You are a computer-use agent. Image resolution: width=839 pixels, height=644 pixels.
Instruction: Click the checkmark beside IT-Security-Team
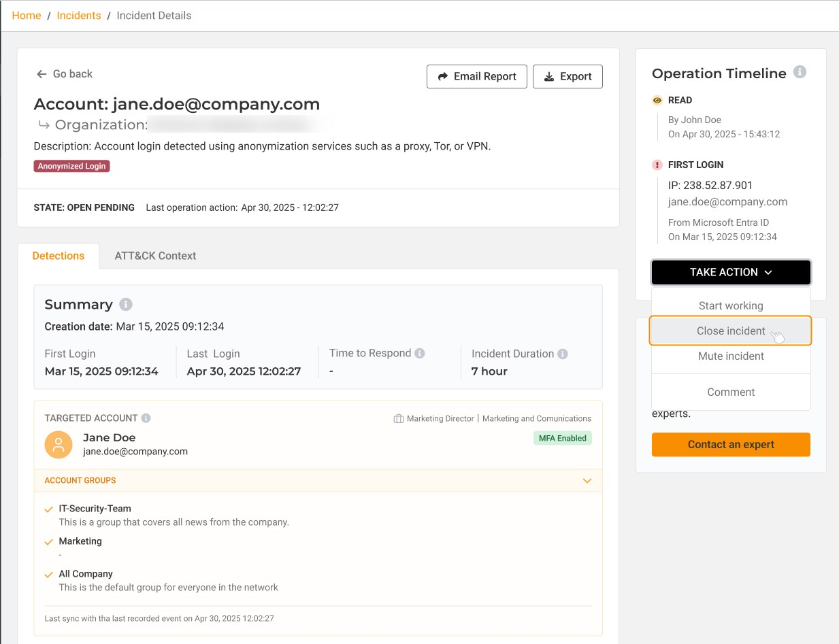pos(48,509)
